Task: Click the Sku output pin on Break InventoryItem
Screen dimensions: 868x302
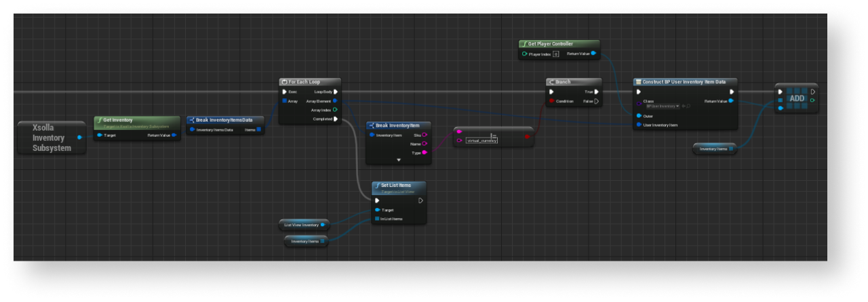Action: [425, 135]
